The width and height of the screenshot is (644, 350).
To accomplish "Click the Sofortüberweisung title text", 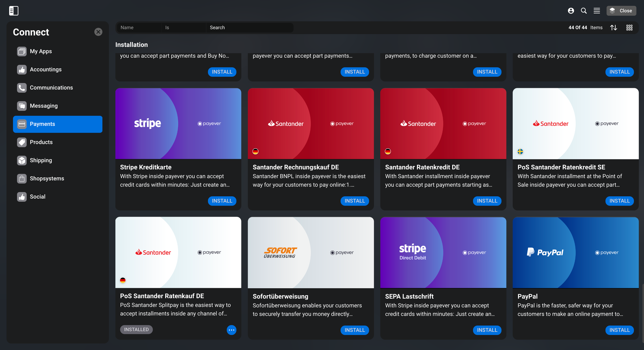I will [280, 297].
